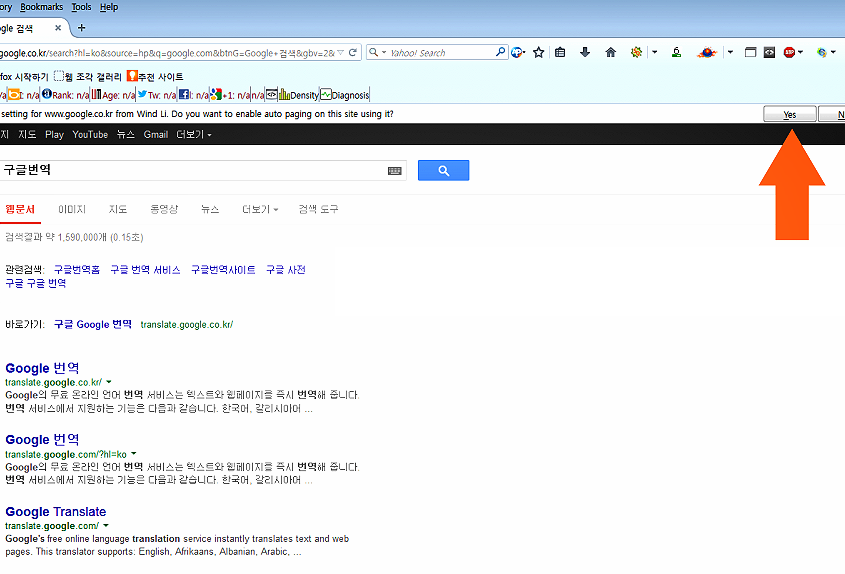Click the Bing index SEO toolbar item
This screenshot has height=574, width=845.
click(23, 95)
